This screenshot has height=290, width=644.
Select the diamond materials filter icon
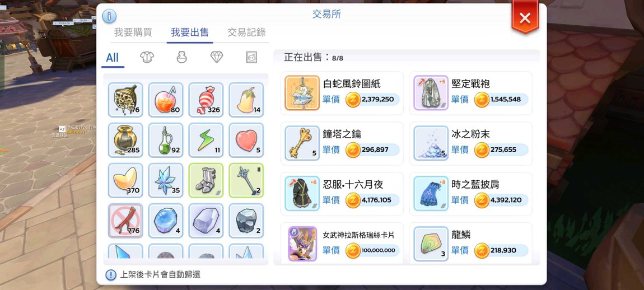point(217,57)
